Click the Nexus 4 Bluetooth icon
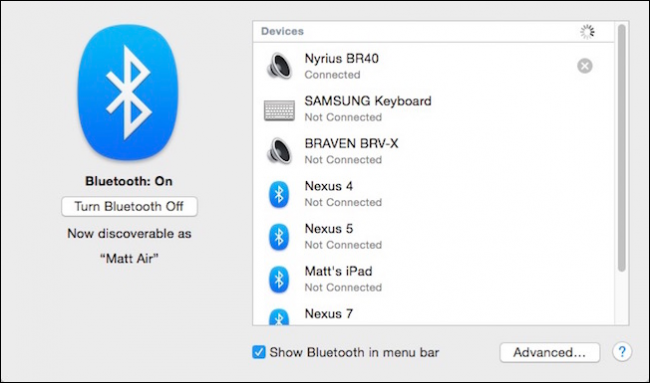The width and height of the screenshot is (650, 383). pos(279,194)
